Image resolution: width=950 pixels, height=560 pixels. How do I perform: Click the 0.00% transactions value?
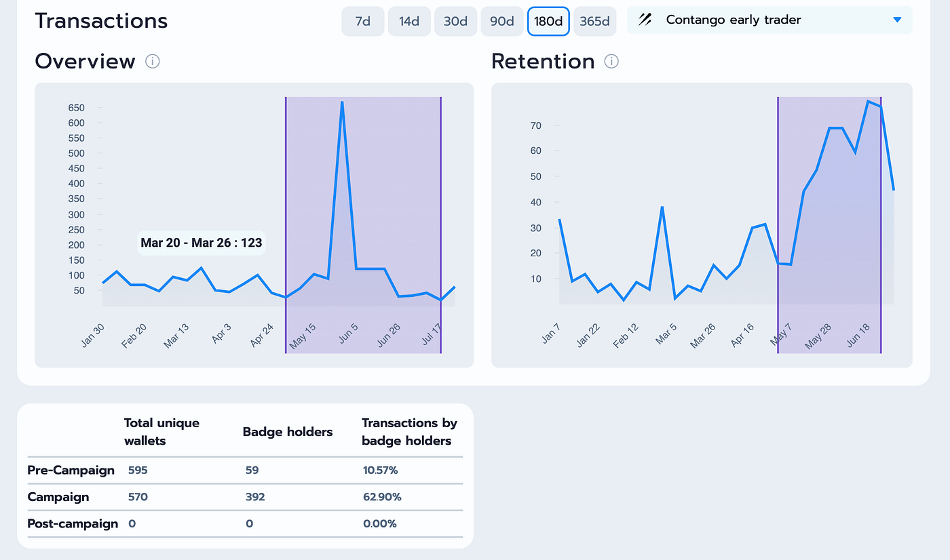pos(380,524)
